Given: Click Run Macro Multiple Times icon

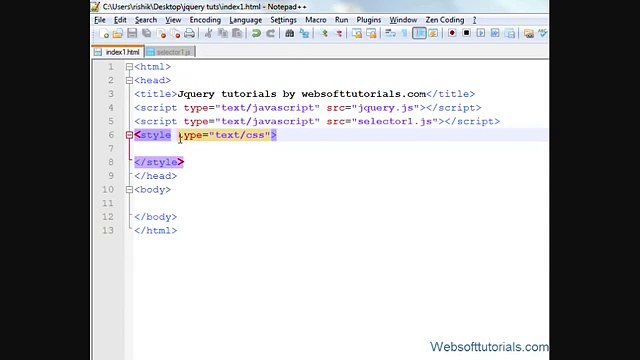Looking at the screenshot, I should click(495, 33).
